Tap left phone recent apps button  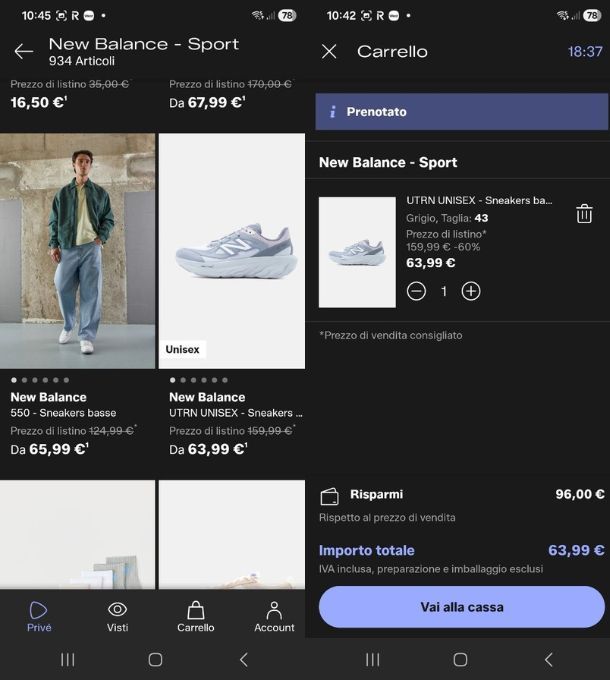[68, 660]
